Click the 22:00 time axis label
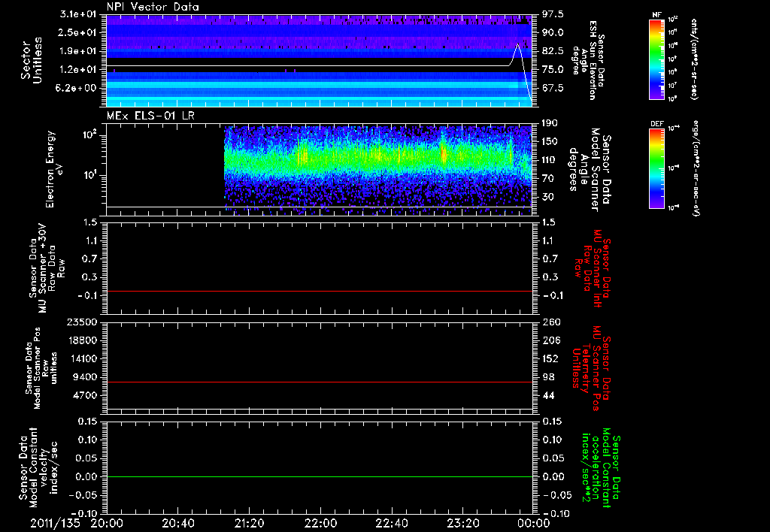The image size is (770, 532). tap(320, 522)
